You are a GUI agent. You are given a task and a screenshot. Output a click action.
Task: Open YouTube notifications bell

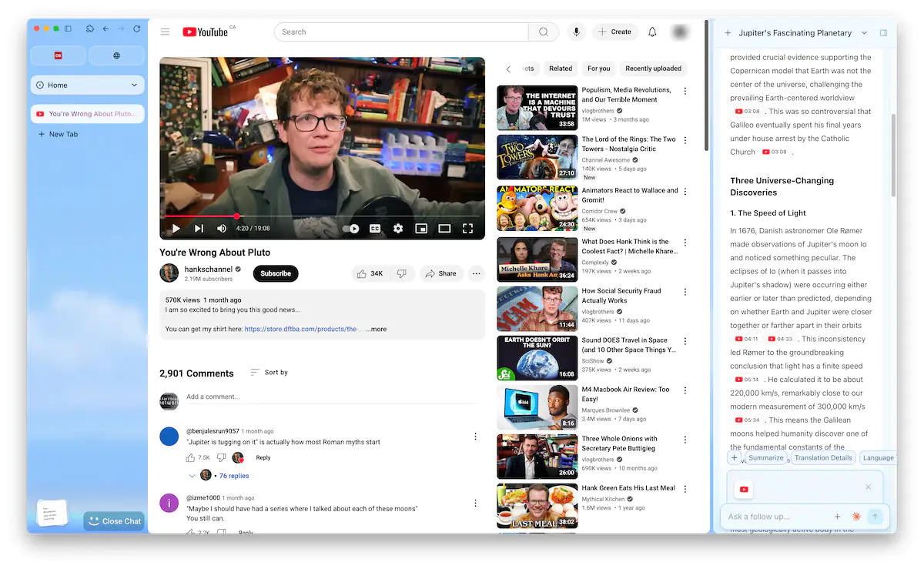652,32
